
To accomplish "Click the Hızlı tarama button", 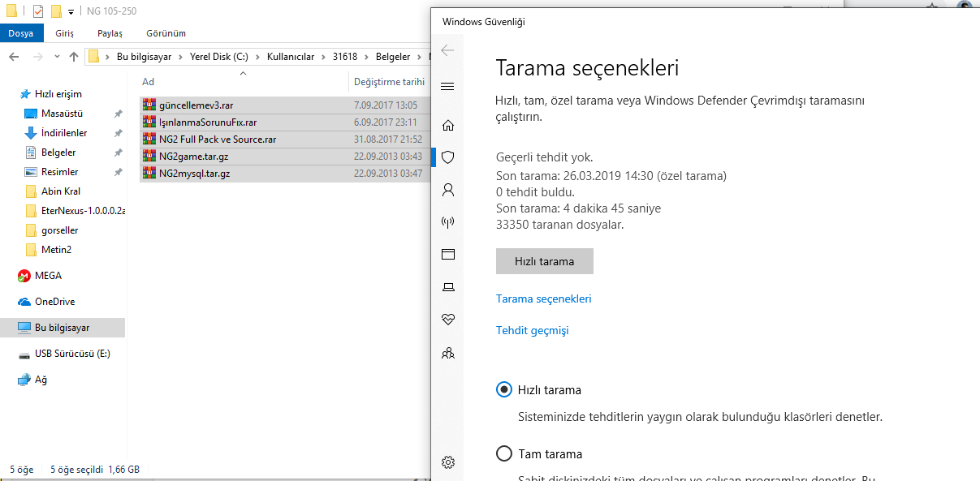I will pyautogui.click(x=545, y=261).
